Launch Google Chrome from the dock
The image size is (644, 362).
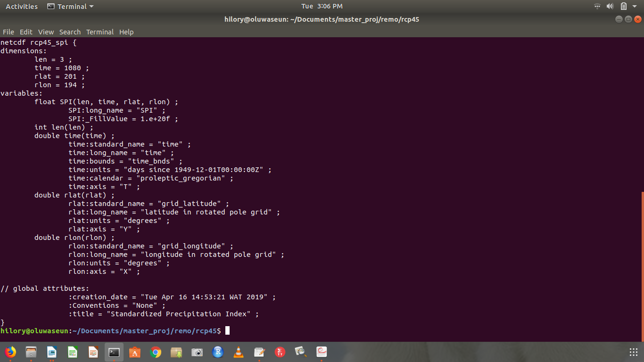(x=156, y=352)
